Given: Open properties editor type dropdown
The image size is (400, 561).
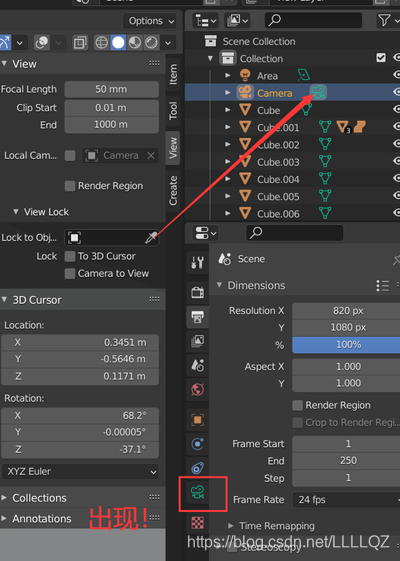Looking at the screenshot, I should [x=205, y=233].
